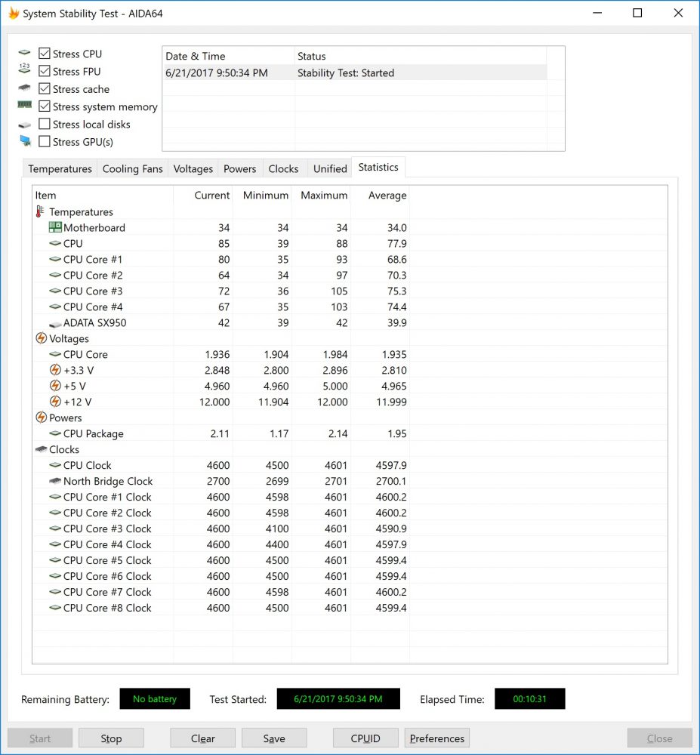The image size is (700, 755).
Task: Click the Status column header in log
Action: click(421, 56)
